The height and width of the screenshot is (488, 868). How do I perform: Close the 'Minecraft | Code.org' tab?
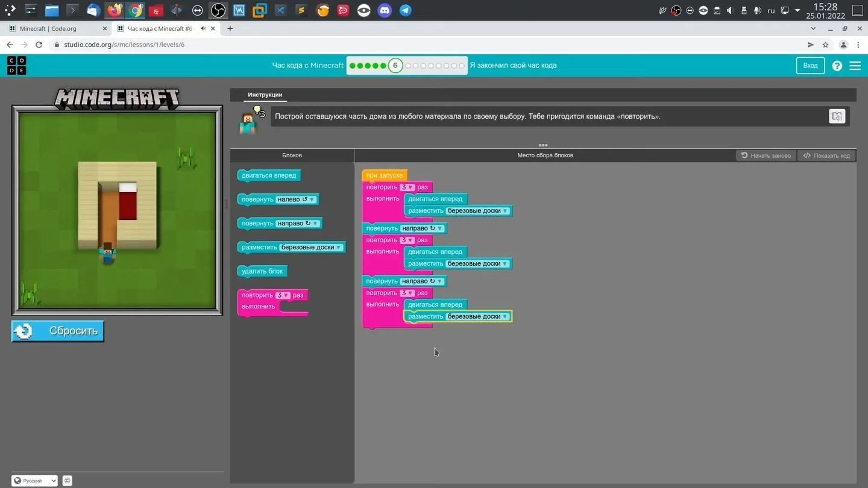104,28
